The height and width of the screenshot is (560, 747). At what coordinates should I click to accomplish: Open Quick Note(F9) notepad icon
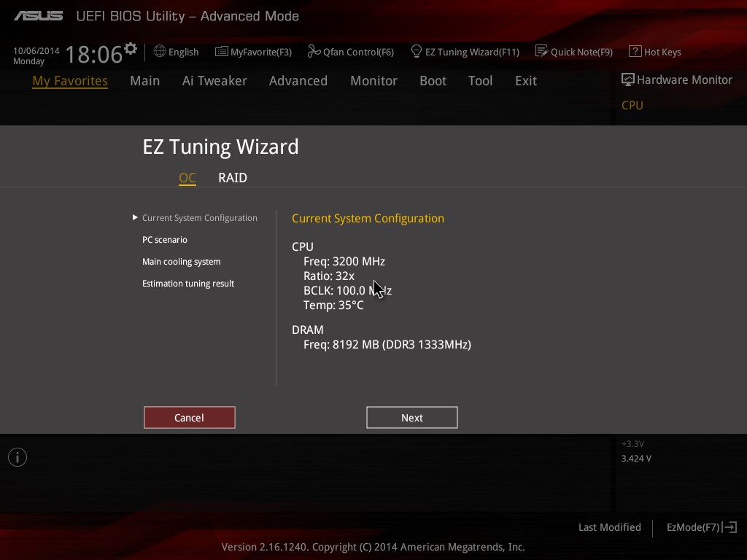(x=541, y=51)
